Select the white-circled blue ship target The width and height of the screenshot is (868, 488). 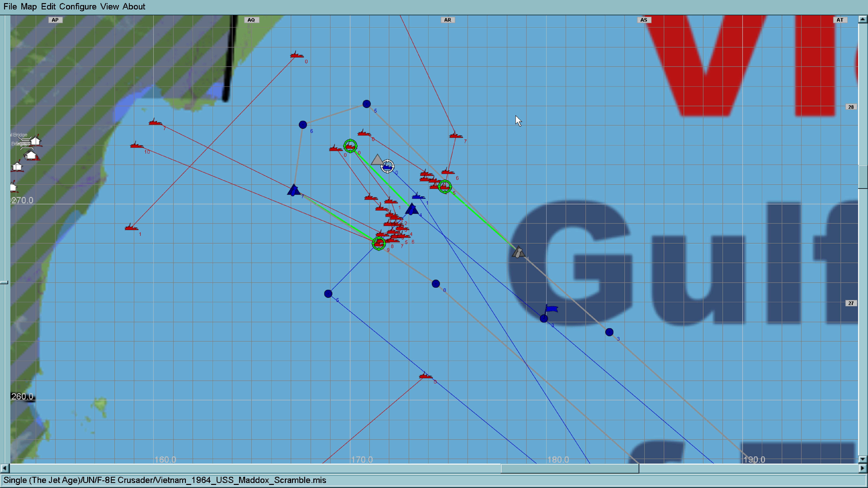pos(387,166)
